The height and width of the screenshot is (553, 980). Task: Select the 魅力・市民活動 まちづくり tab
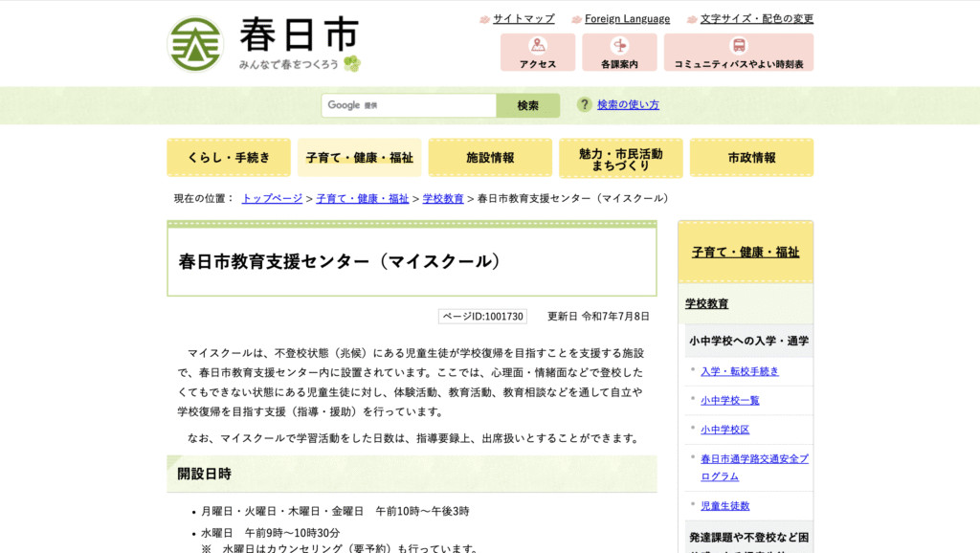tap(620, 158)
